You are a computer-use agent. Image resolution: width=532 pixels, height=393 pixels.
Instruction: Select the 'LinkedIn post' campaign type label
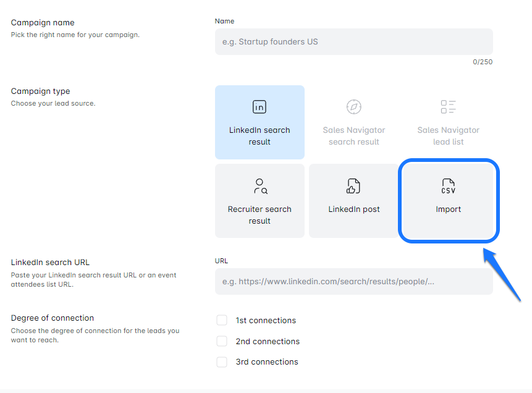tap(353, 209)
